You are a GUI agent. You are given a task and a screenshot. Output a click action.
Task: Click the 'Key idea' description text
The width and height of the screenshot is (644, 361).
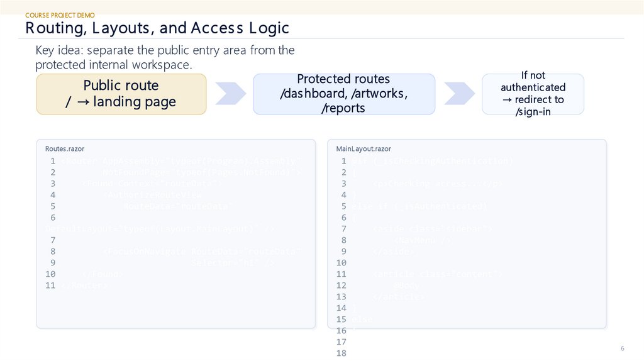[x=165, y=57]
